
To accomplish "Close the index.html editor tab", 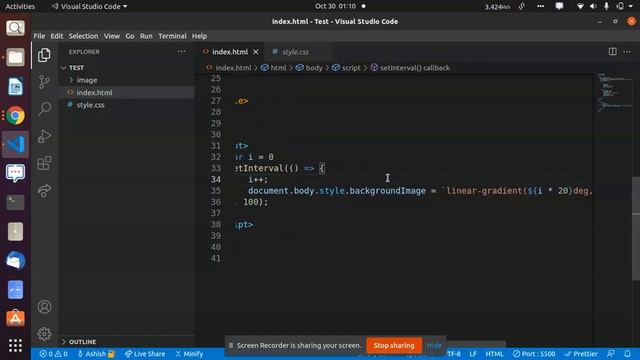I will click(x=256, y=52).
